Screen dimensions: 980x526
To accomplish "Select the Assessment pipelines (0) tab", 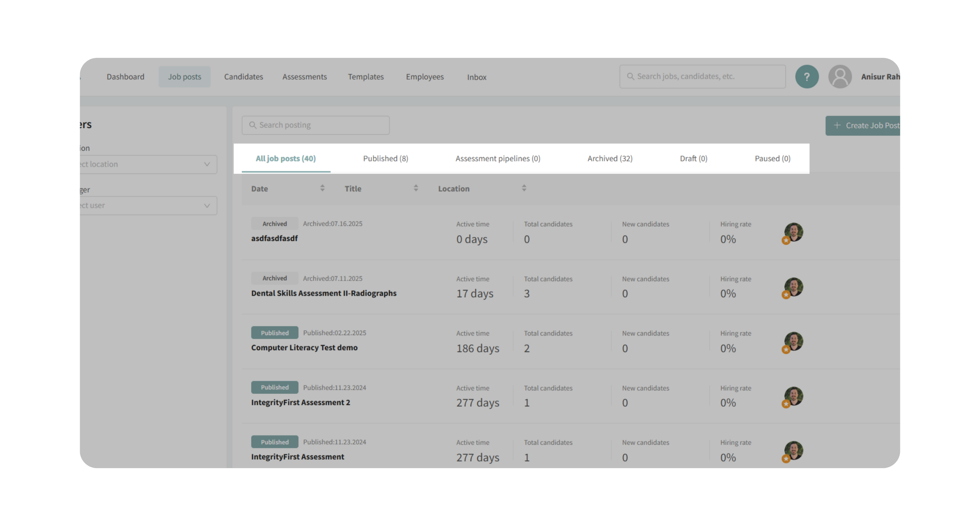I will click(498, 158).
